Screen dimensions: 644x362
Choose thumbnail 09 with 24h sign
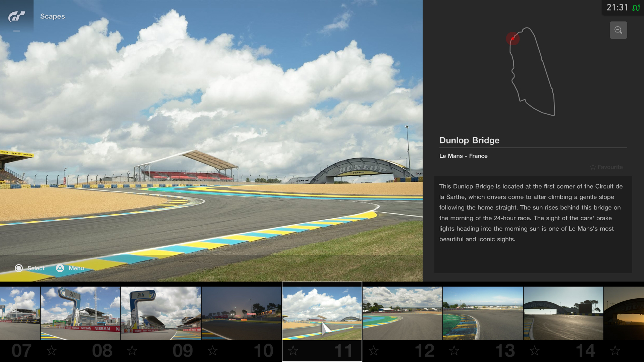pyautogui.click(x=161, y=313)
